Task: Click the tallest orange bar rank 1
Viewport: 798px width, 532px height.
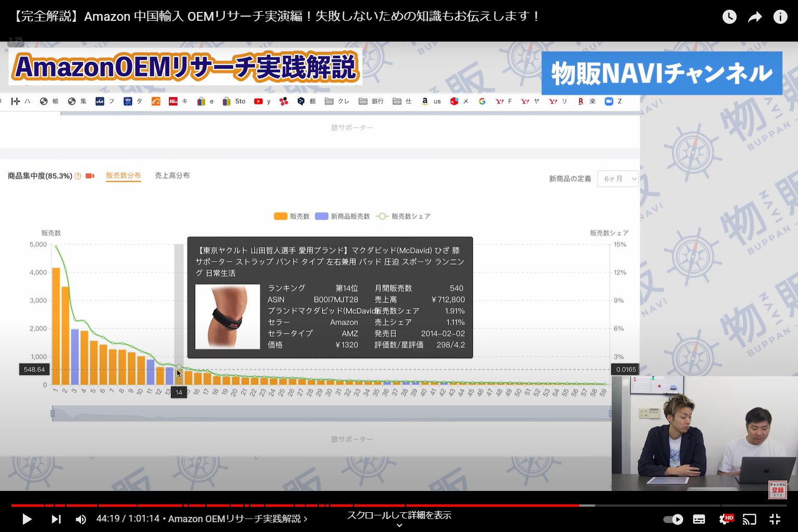Action: [56, 326]
